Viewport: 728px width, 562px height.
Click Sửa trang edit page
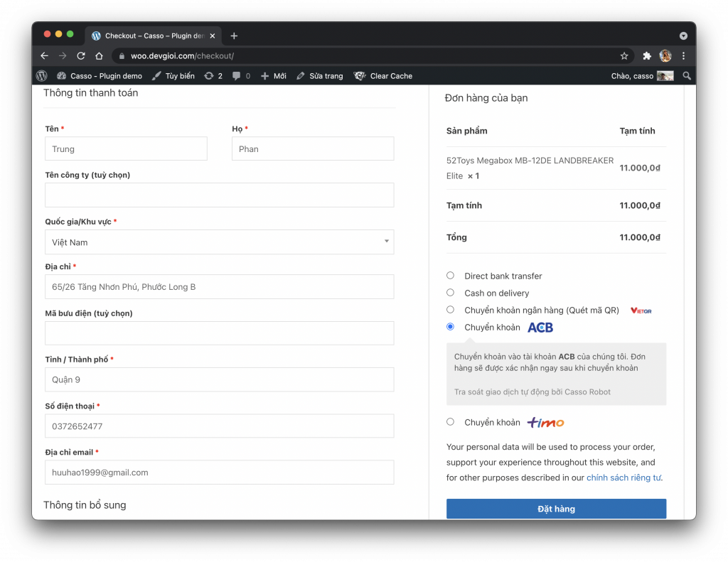tap(320, 75)
